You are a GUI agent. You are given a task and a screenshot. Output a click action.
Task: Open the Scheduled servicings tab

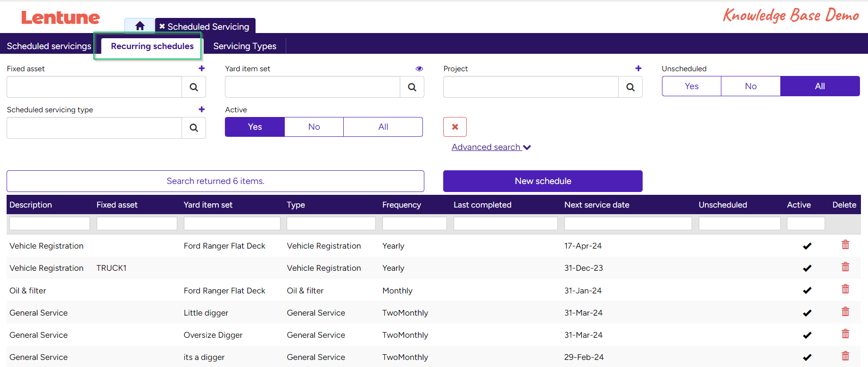pos(49,46)
